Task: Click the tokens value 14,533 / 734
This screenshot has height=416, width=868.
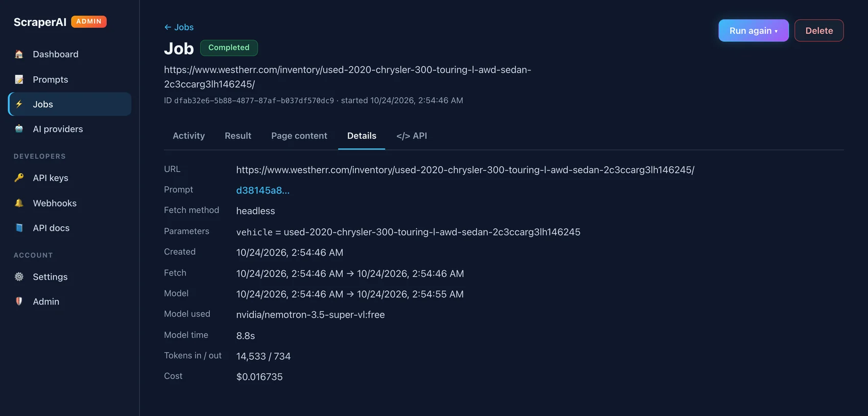Action: coord(263,356)
